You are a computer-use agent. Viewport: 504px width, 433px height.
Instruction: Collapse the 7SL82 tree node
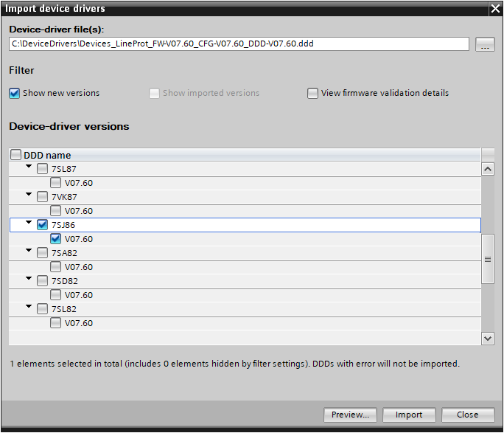click(29, 306)
